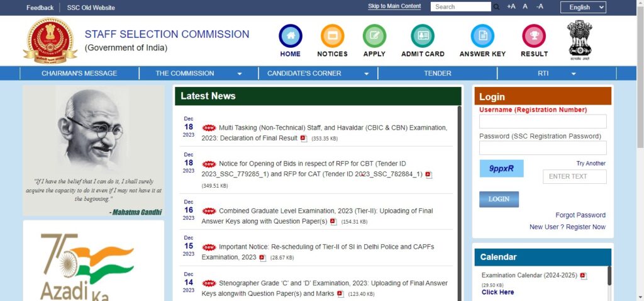Open MTS Havaldar Final Result news item
The height and width of the screenshot is (301, 644).
(325, 133)
